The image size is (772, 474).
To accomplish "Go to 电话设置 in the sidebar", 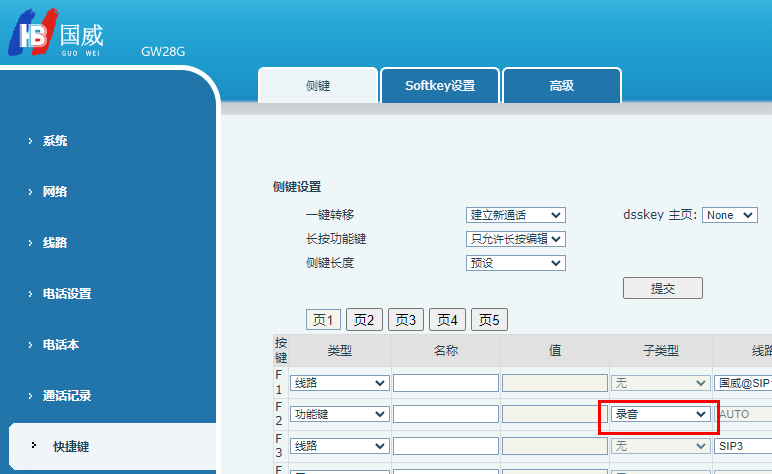I will [67, 294].
